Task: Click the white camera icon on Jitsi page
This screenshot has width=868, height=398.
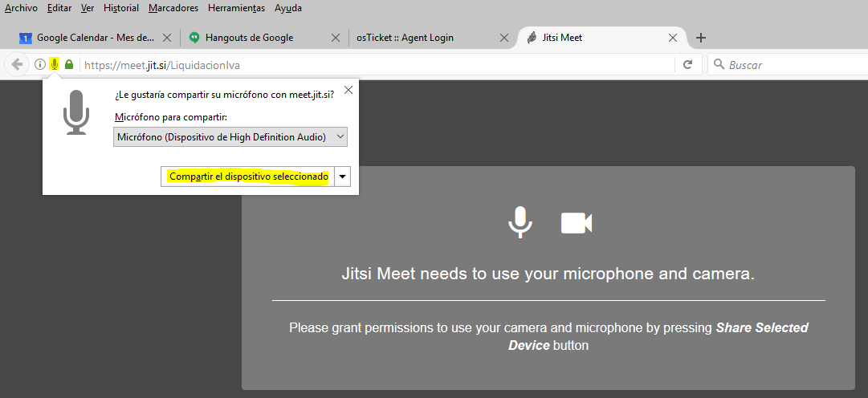Action: click(577, 223)
